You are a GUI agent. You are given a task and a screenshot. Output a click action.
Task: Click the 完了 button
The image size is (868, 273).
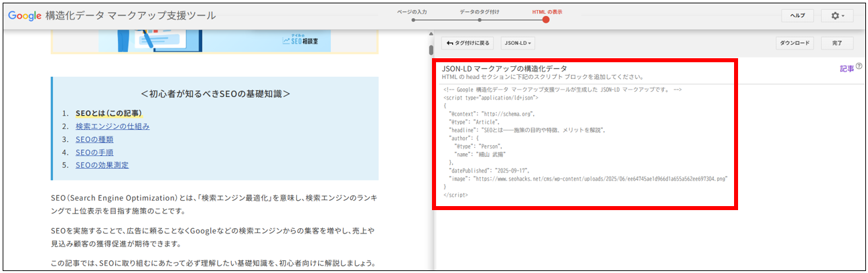(837, 43)
